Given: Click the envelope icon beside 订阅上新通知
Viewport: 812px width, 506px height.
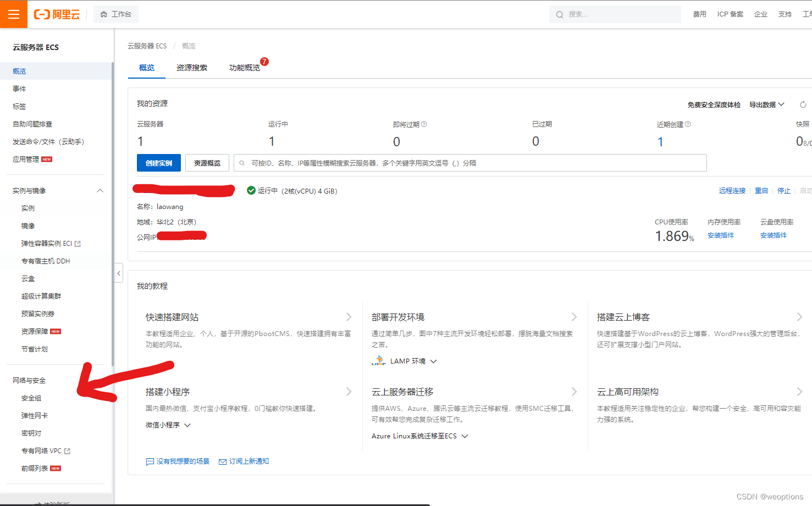Looking at the screenshot, I should (x=222, y=461).
